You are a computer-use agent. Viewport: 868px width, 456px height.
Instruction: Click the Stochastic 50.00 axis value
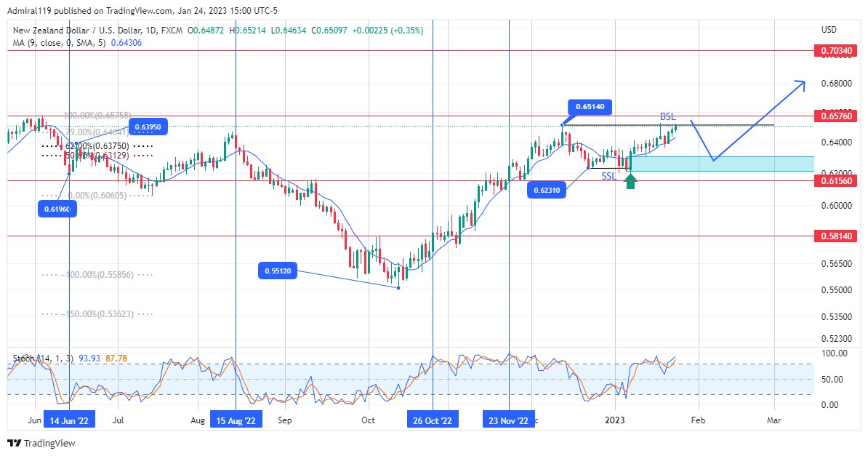click(x=832, y=380)
